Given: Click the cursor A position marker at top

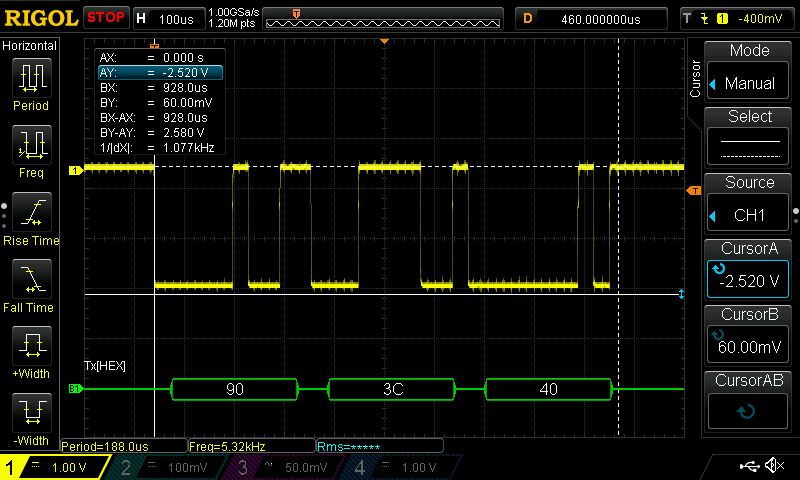Looking at the screenshot, I should (154, 44).
